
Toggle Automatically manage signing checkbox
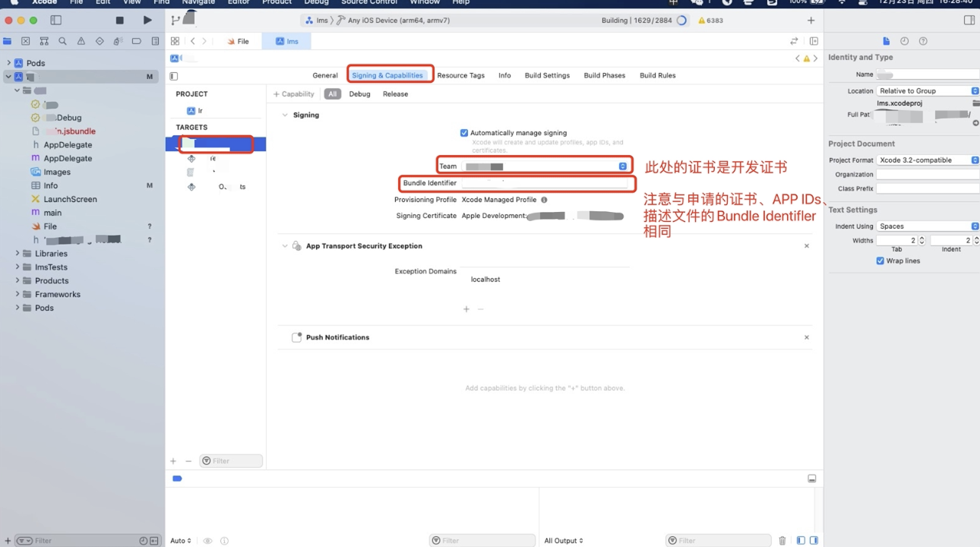pos(464,133)
